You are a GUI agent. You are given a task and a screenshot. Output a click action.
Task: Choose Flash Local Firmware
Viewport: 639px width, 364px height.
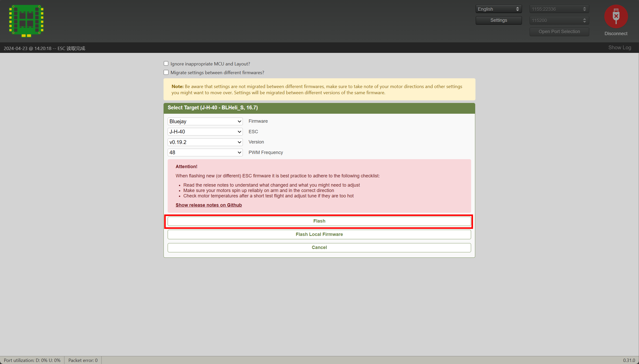[319, 234]
